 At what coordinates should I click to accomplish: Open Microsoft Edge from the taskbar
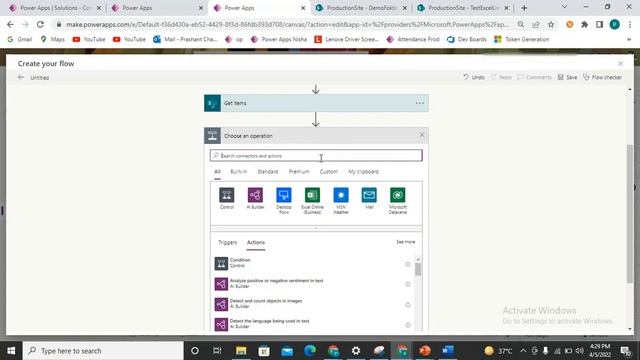coord(310,351)
